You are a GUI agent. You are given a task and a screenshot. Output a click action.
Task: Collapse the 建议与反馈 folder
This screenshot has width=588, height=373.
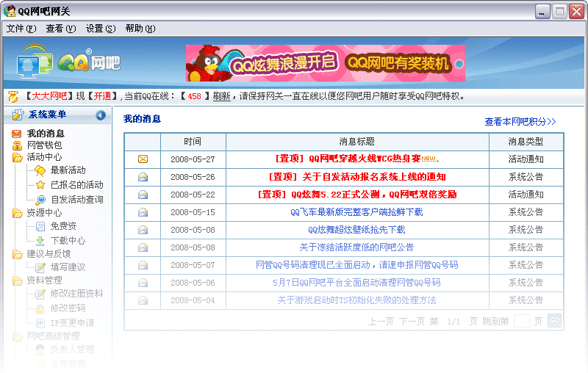[x=17, y=254]
